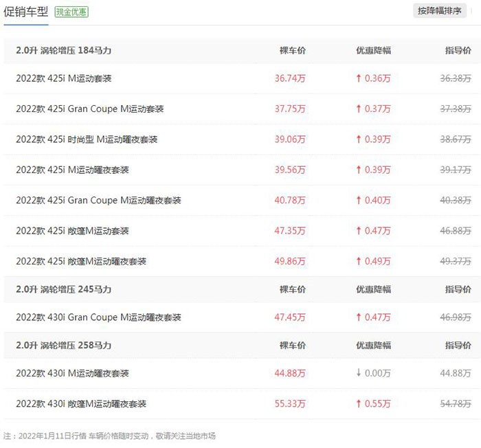Open 2022款 425i Gran Coupe M运动套装
The width and height of the screenshot is (481, 448).
90,109
